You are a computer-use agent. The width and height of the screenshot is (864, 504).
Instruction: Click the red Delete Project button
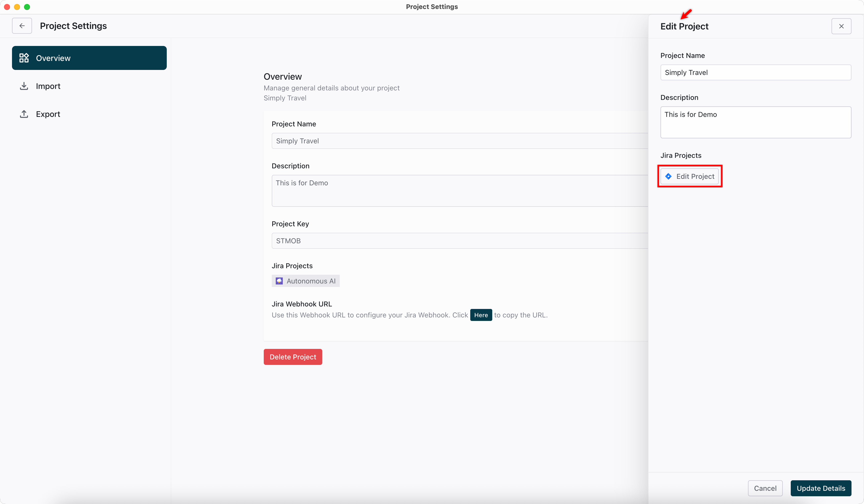click(x=293, y=357)
